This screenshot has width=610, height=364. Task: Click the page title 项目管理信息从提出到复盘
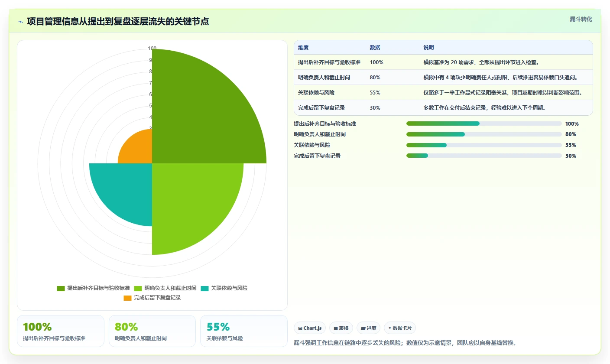tap(118, 22)
